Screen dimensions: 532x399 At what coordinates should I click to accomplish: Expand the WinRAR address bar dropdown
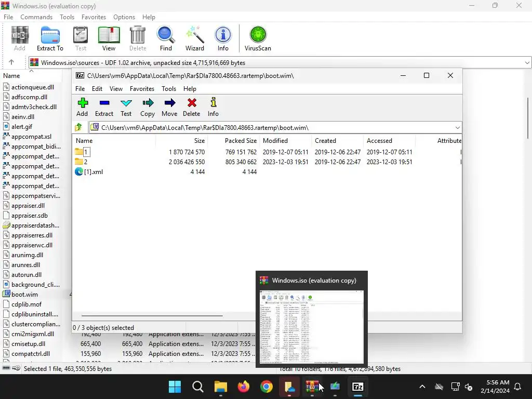(527, 62)
